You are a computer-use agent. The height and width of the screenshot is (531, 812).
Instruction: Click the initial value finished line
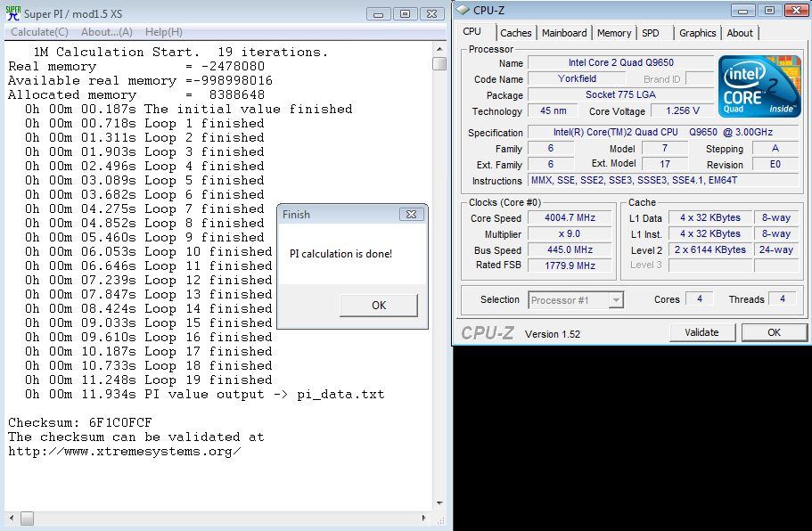pos(188,110)
